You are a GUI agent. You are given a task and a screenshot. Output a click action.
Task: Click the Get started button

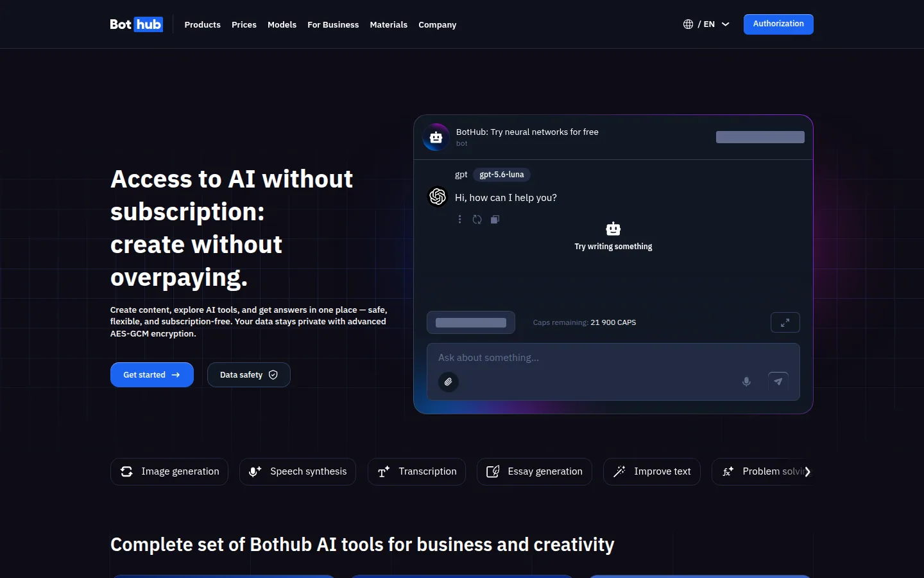(152, 375)
